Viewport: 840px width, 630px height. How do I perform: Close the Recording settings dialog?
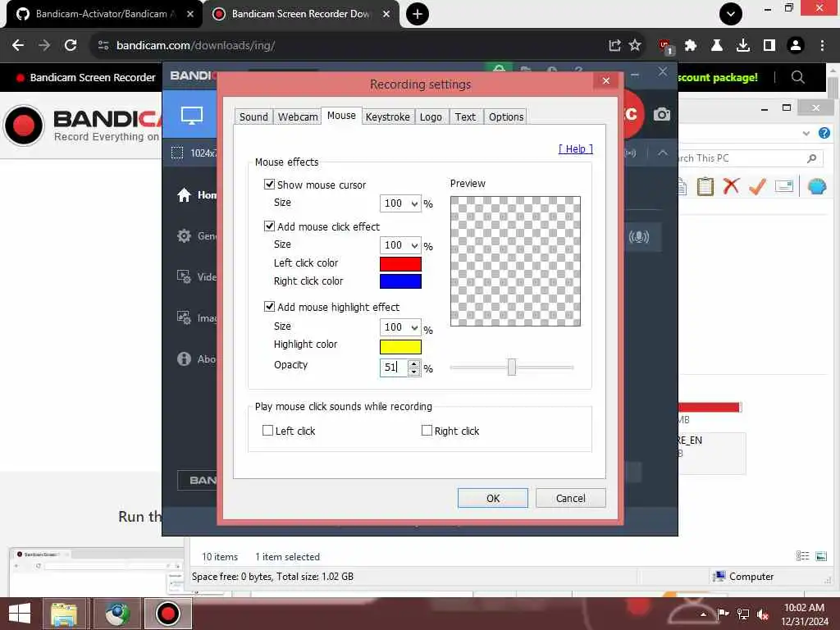(606, 80)
